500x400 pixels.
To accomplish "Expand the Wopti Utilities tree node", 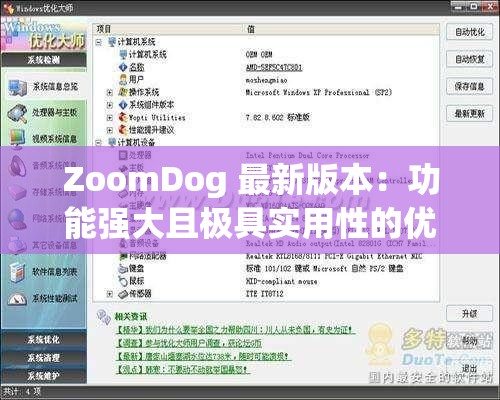I will pyautogui.click(x=109, y=117).
